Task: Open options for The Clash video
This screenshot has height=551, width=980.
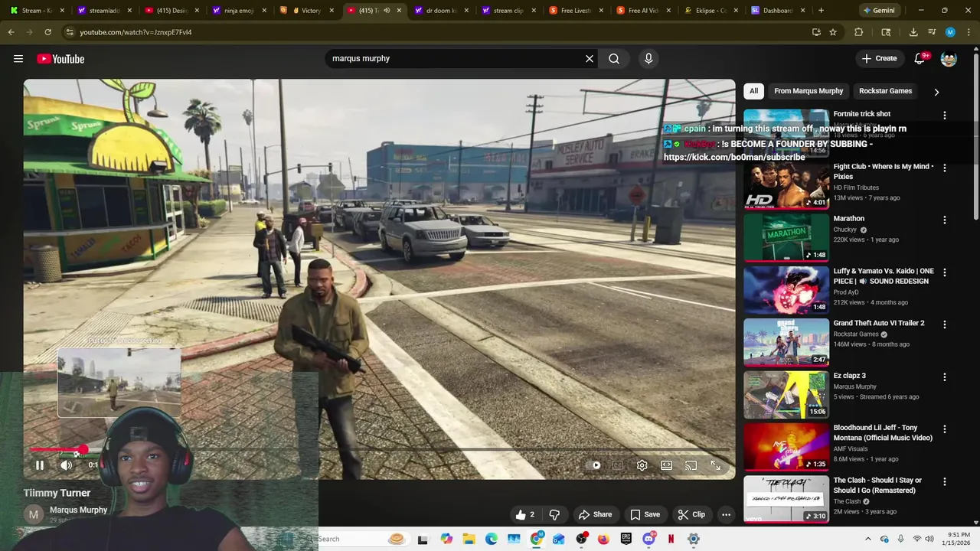Action: (944, 482)
